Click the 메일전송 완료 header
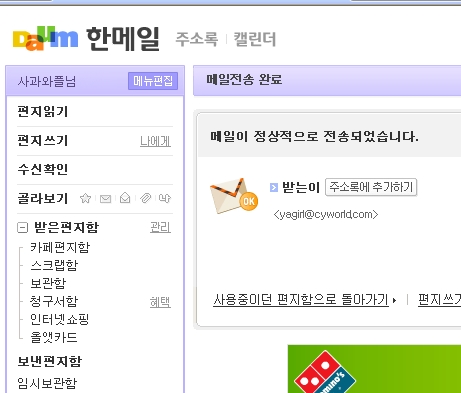 (x=244, y=80)
